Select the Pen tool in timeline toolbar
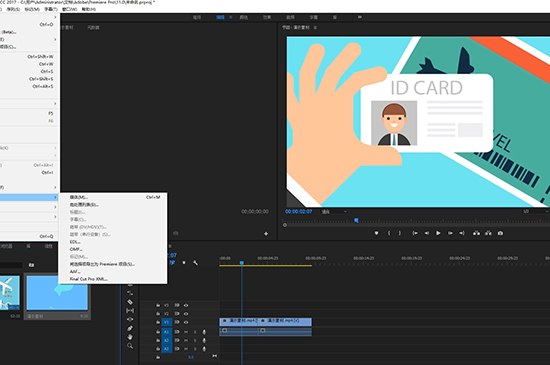This screenshot has width=550, height=365. (130, 328)
